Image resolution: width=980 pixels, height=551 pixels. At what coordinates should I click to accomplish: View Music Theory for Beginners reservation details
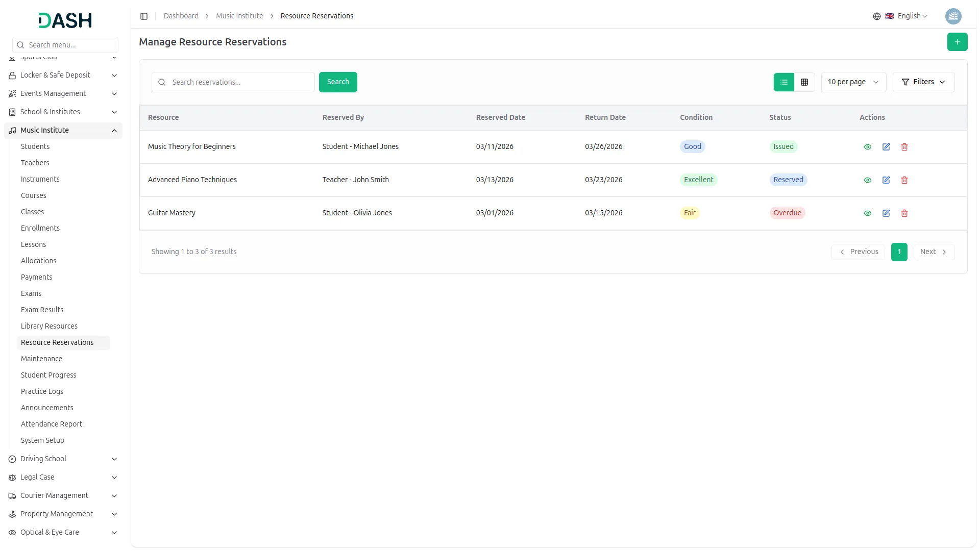coord(867,147)
